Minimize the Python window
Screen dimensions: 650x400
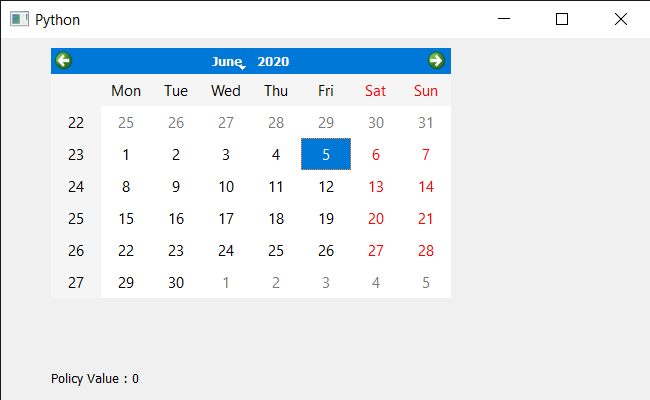point(504,19)
